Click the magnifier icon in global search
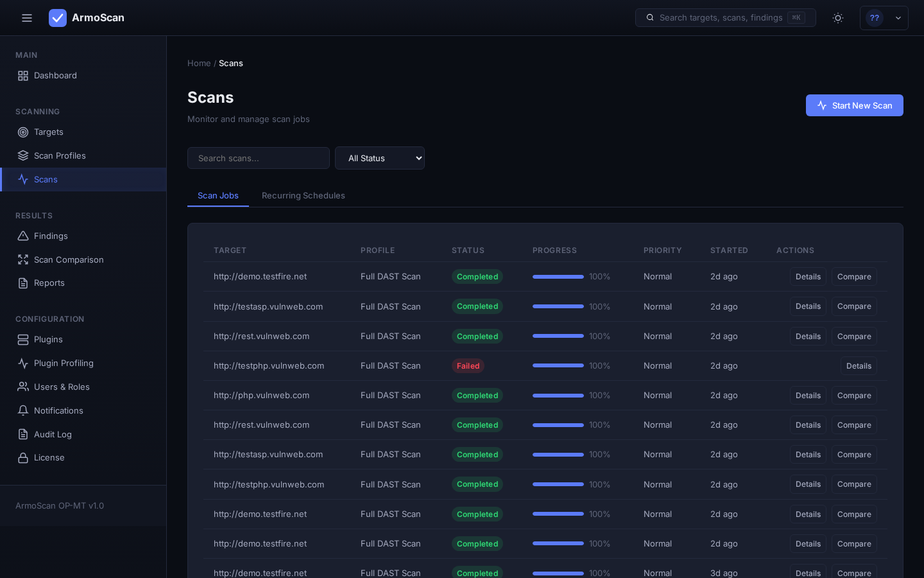924x578 pixels. click(x=650, y=17)
